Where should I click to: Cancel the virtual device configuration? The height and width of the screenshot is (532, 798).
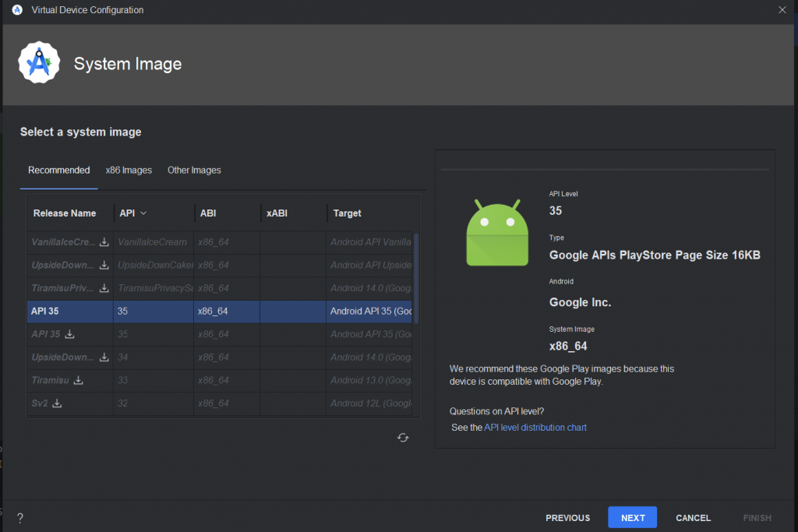point(693,518)
